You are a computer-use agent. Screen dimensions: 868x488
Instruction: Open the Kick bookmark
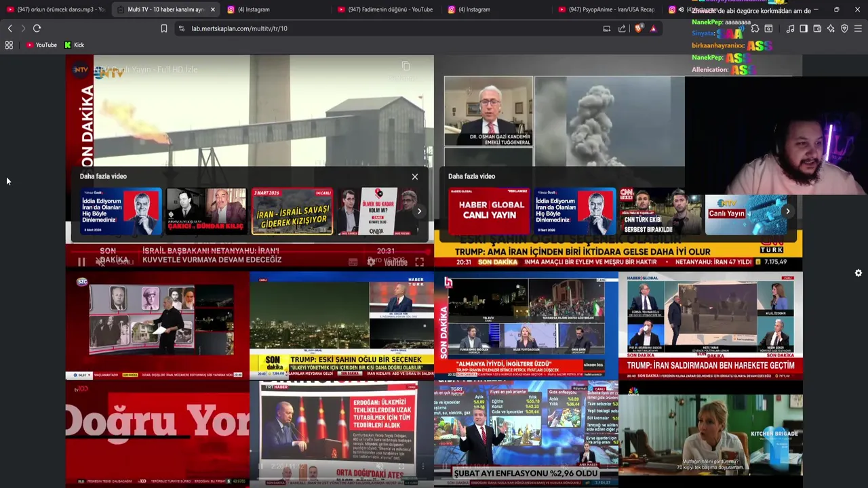click(75, 45)
